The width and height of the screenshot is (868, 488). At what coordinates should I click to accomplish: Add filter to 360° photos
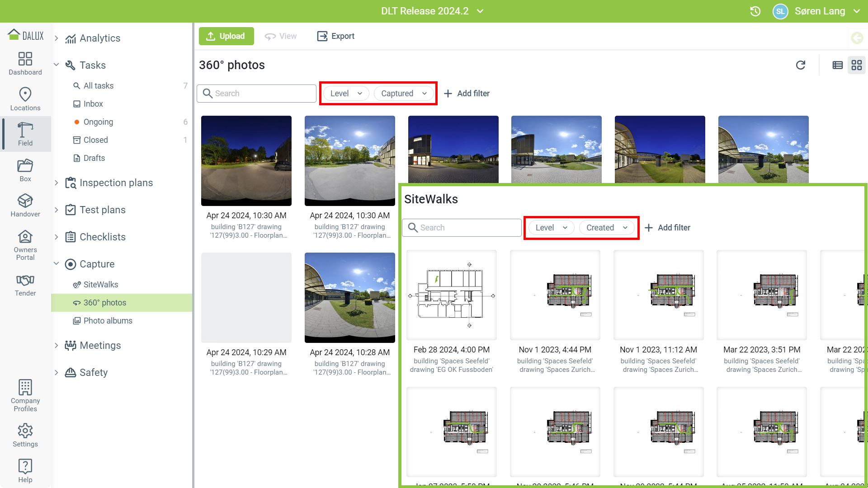click(x=467, y=94)
